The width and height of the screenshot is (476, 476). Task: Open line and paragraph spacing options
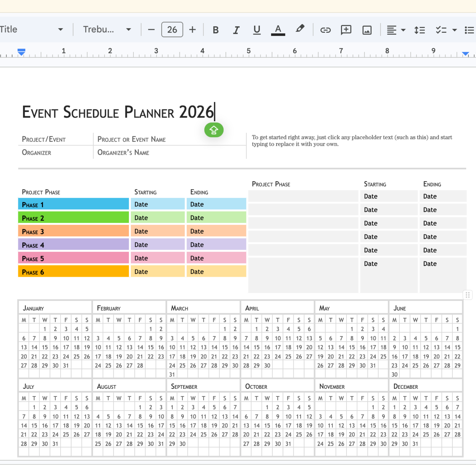pos(419,30)
